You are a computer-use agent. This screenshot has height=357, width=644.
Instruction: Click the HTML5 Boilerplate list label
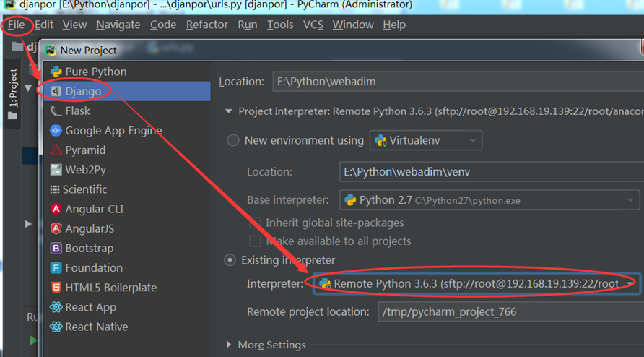tap(111, 288)
